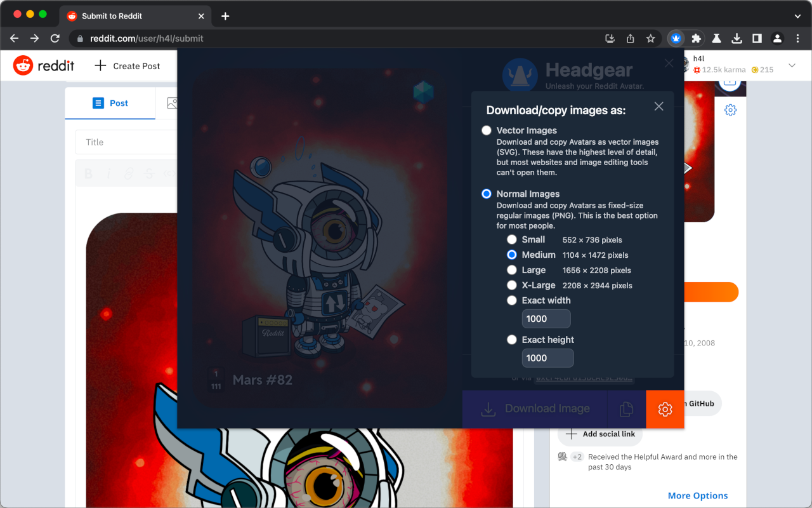
Task: Click the Reddit logo
Action: [x=44, y=65]
